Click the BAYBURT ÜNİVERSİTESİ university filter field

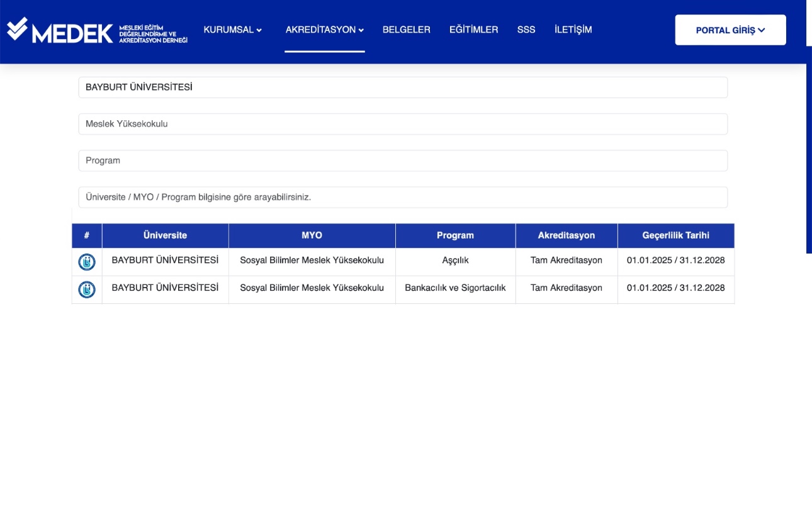click(403, 87)
